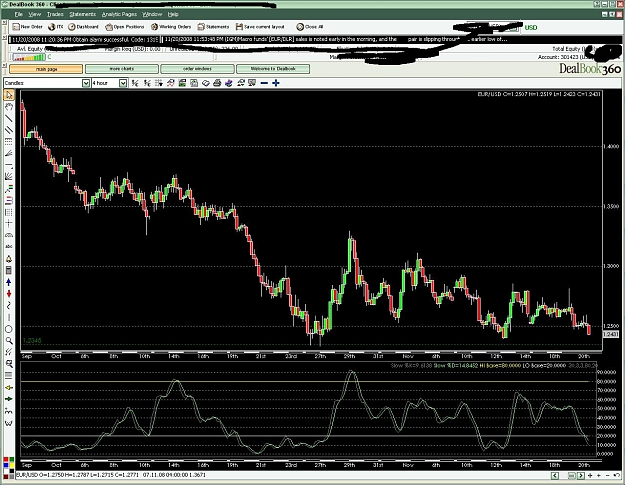Expand the Candles chart type dropdown
The width and height of the screenshot is (625, 485).
pos(86,83)
